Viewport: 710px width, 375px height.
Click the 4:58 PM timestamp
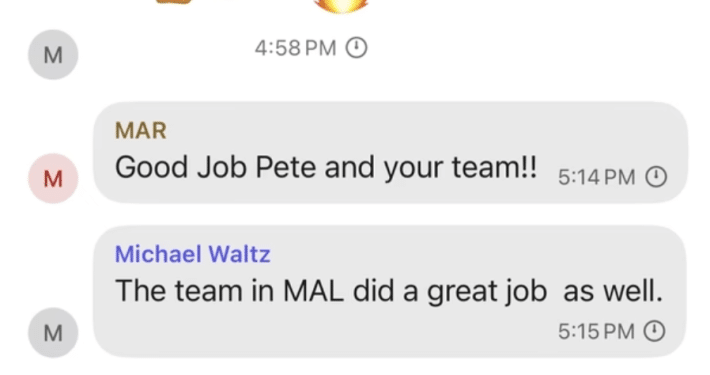pyautogui.click(x=295, y=48)
